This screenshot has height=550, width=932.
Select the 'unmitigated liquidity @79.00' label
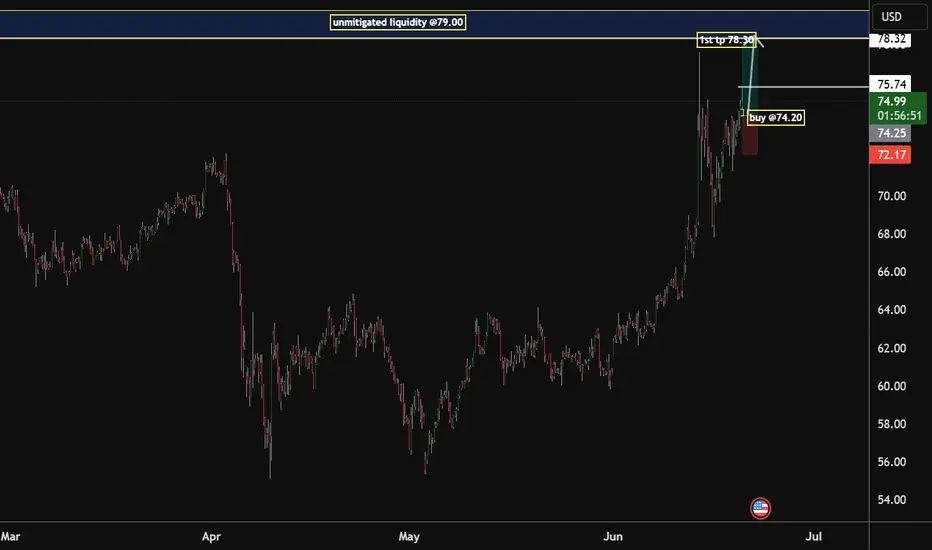coord(398,23)
